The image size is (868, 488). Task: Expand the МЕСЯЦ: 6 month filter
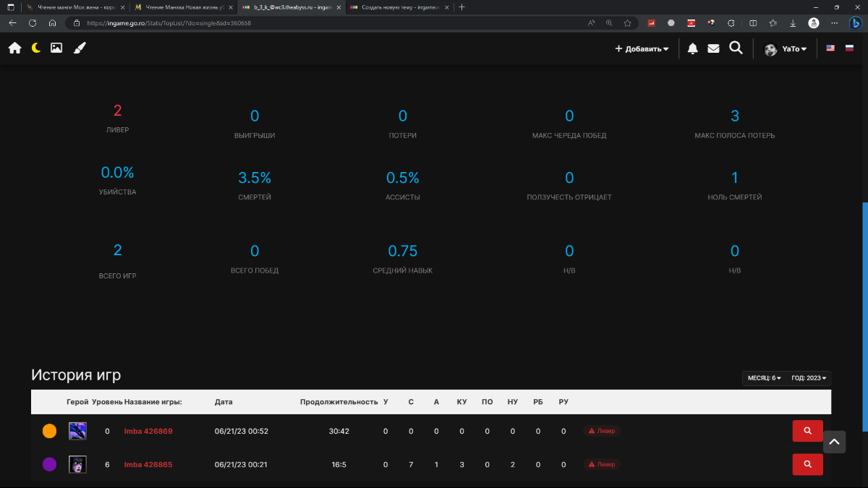pyautogui.click(x=764, y=378)
